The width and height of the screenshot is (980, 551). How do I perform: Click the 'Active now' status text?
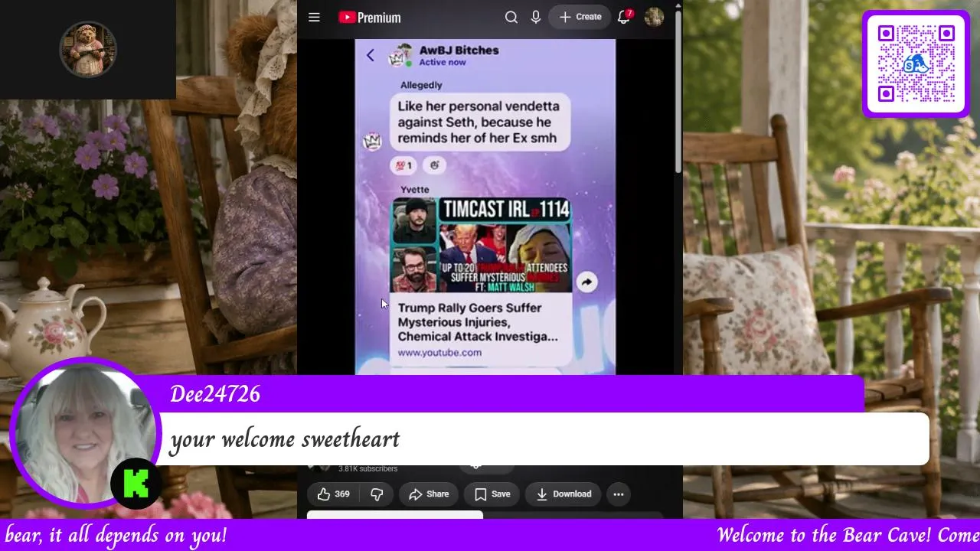click(443, 63)
